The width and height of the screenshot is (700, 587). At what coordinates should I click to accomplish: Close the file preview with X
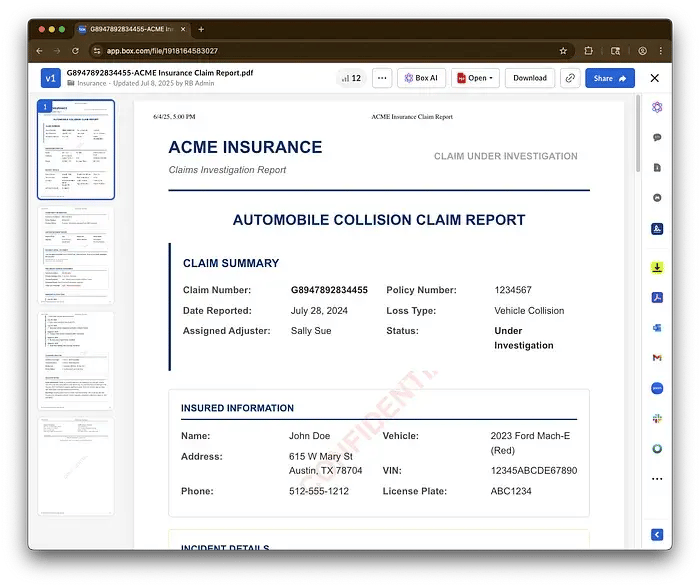click(x=654, y=78)
